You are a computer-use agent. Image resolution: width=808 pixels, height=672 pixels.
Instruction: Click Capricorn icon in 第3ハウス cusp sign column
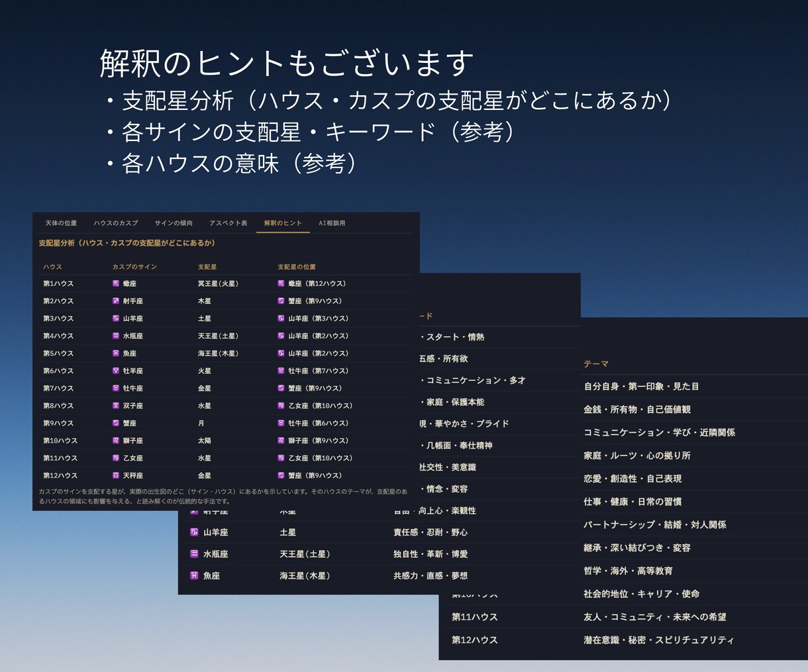(x=116, y=318)
